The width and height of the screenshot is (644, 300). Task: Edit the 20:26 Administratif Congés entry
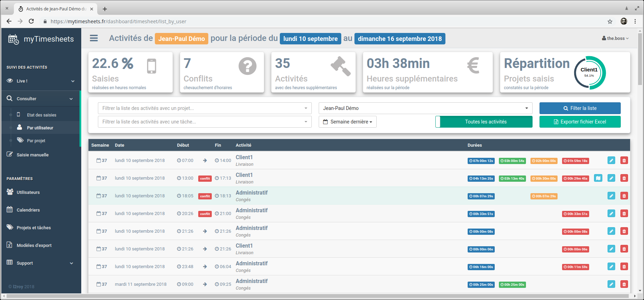coord(611,214)
